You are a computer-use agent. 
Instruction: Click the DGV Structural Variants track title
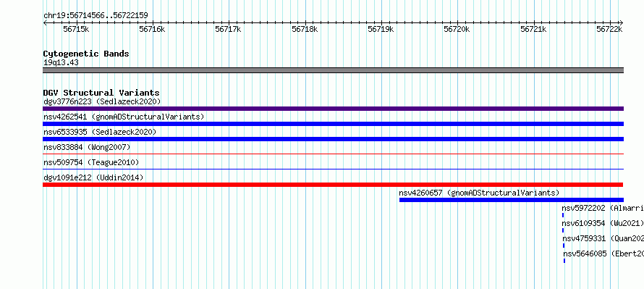tap(101, 93)
